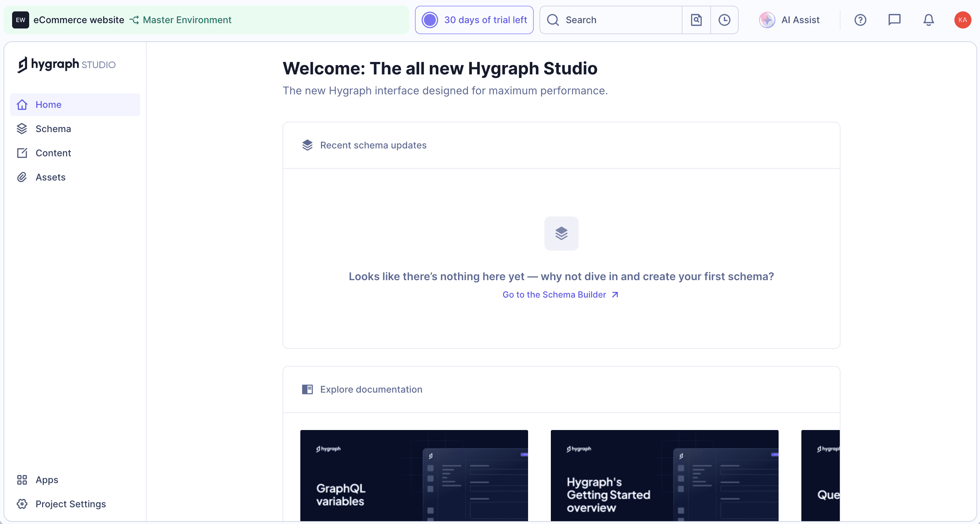Click the trial progress ring indicator

tap(430, 20)
